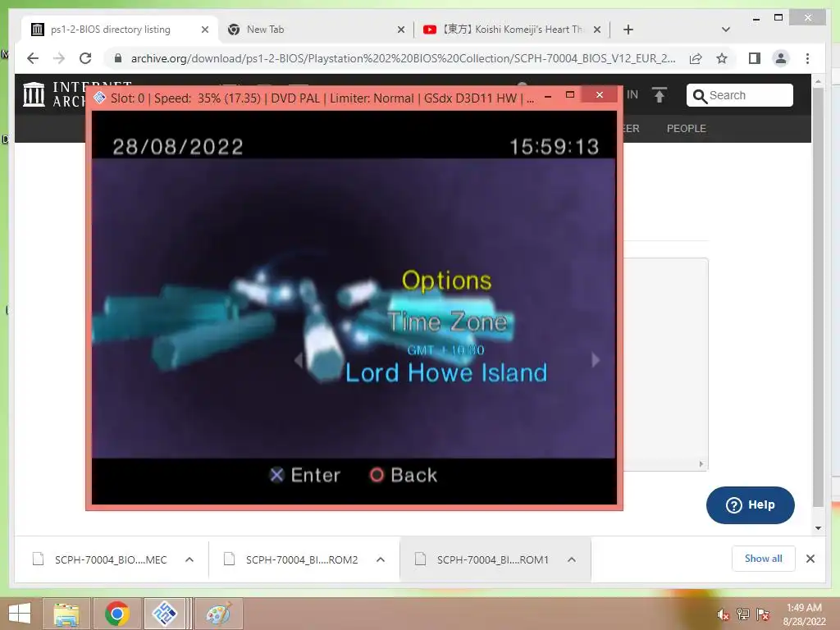The height and width of the screenshot is (630, 840).
Task: Open Chrome from taskbar
Action: 116,614
